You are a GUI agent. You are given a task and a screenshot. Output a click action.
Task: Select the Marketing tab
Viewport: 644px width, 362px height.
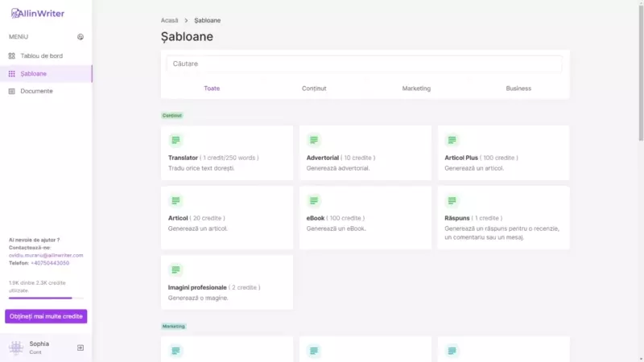tap(416, 88)
